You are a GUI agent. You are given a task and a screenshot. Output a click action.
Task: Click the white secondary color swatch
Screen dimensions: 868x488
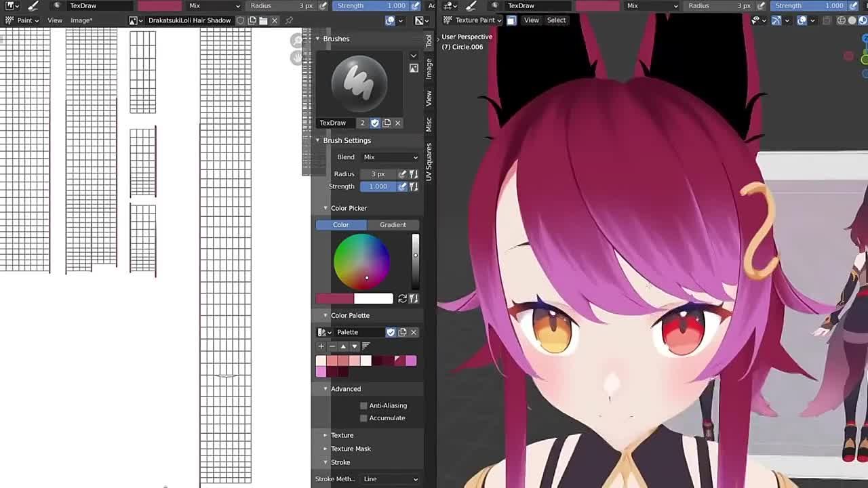click(x=374, y=299)
